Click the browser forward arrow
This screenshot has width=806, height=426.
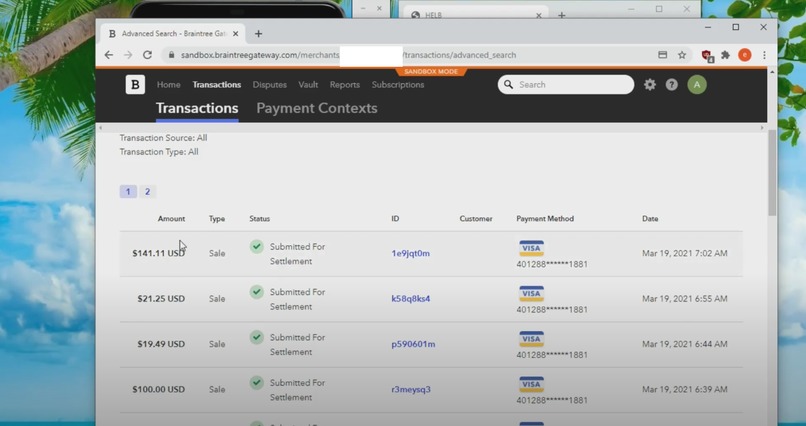point(128,55)
